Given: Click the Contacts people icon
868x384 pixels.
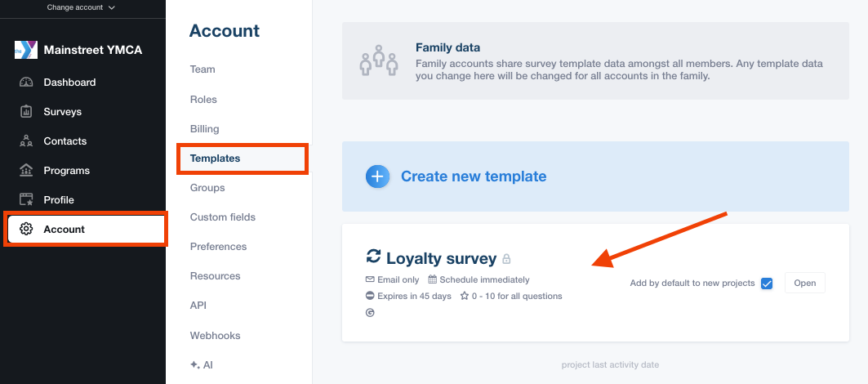Looking at the screenshot, I should [x=26, y=141].
